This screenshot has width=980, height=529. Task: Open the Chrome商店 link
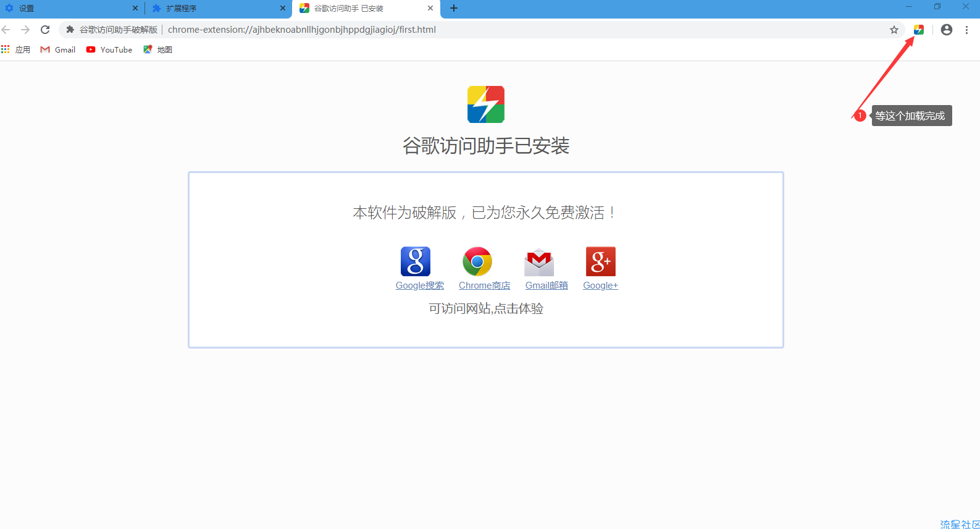pyautogui.click(x=485, y=286)
